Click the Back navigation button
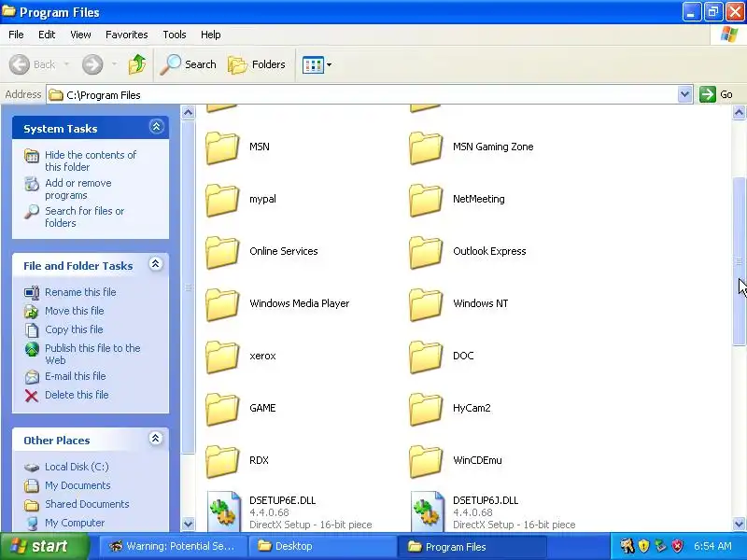This screenshot has height=560, width=747. (x=33, y=64)
